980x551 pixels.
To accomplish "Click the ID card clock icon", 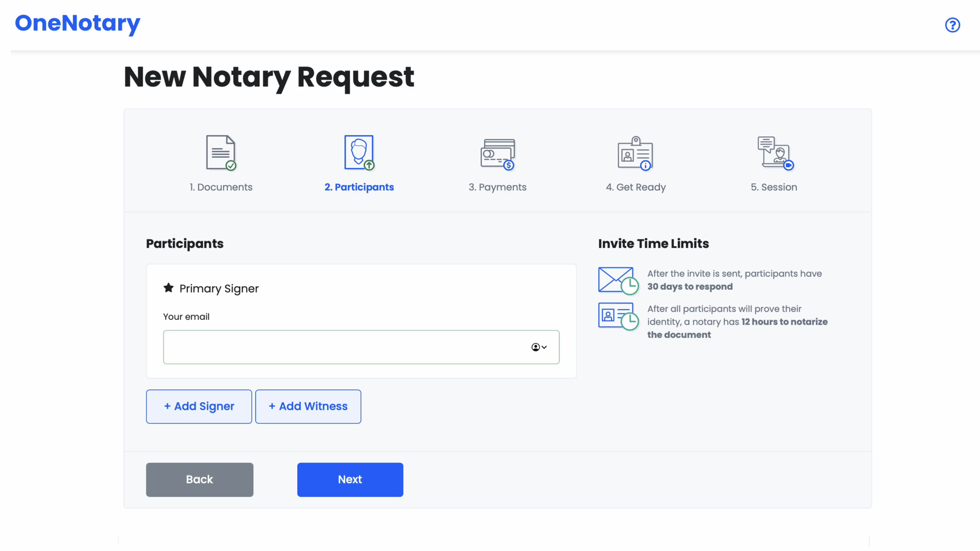I will (618, 316).
